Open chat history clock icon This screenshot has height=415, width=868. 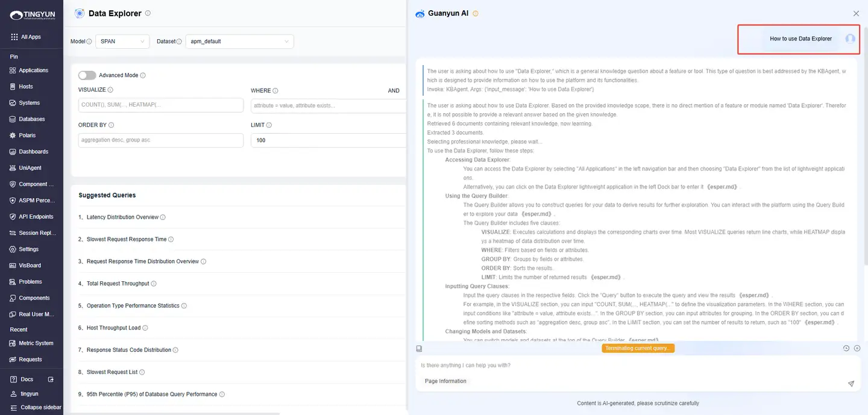pos(846,348)
